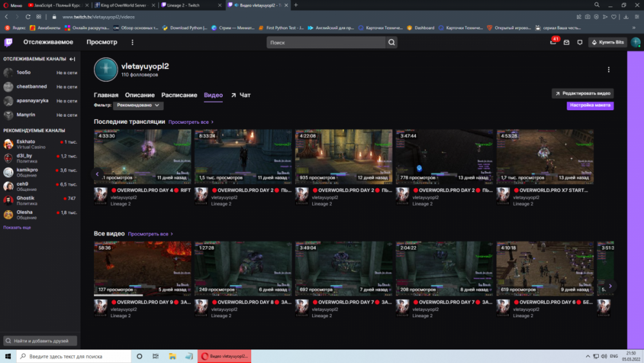The width and height of the screenshot is (644, 363).
Task: Open the Фильтр Рекомендовано dropdown
Action: tap(138, 105)
